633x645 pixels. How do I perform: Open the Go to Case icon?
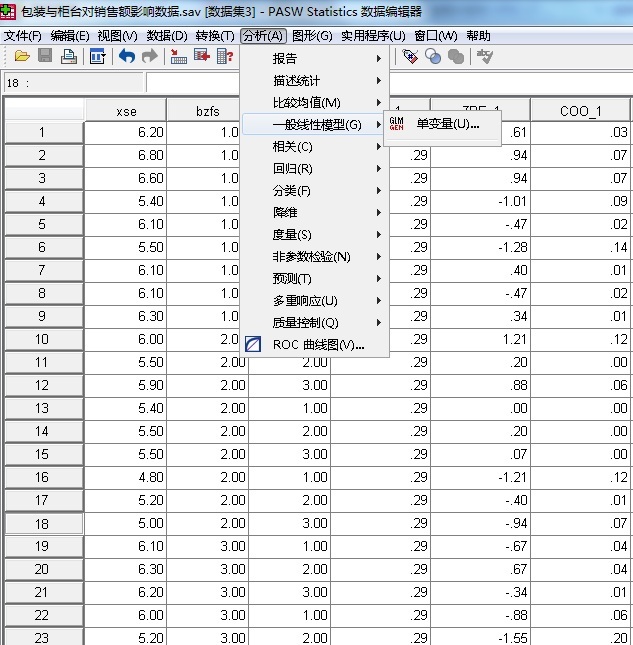[178, 56]
